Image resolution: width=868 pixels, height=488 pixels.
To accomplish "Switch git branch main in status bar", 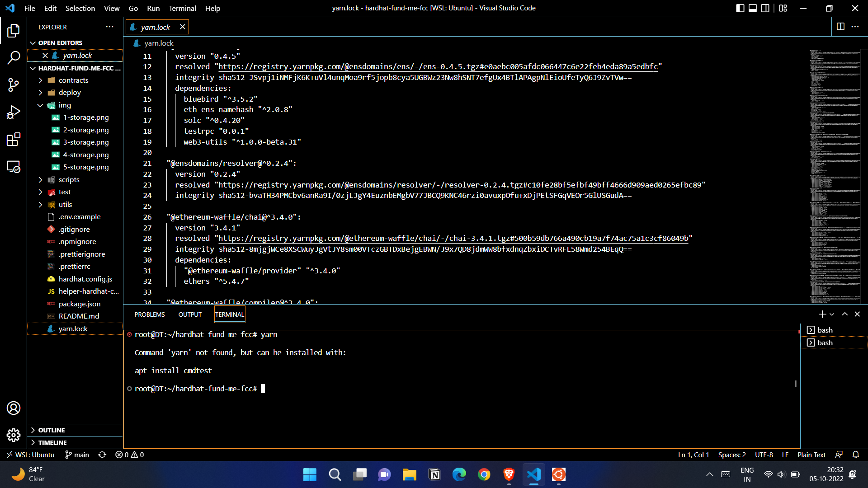I will click(x=77, y=455).
